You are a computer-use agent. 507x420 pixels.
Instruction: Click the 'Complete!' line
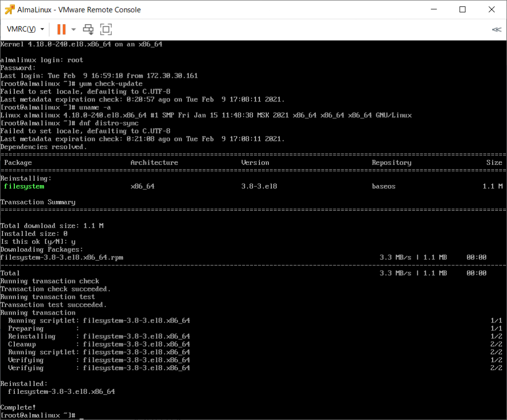18,408
